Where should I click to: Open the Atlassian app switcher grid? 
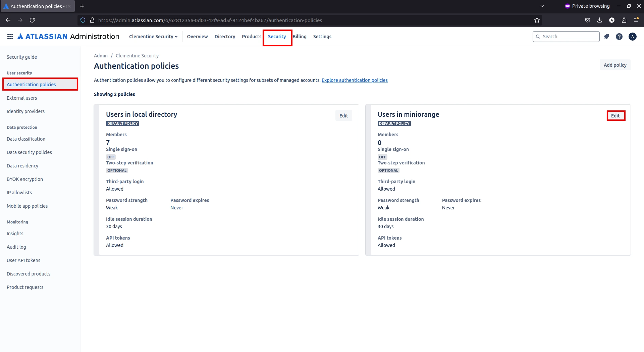(x=10, y=36)
